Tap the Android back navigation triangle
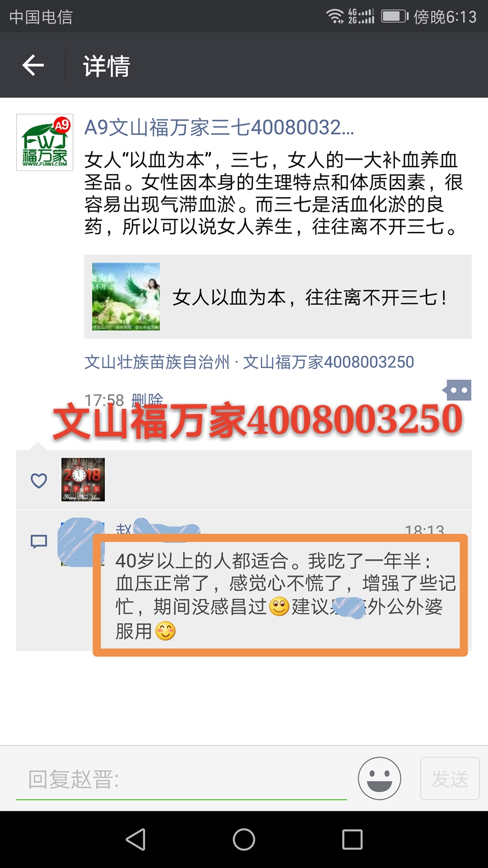 [x=136, y=840]
